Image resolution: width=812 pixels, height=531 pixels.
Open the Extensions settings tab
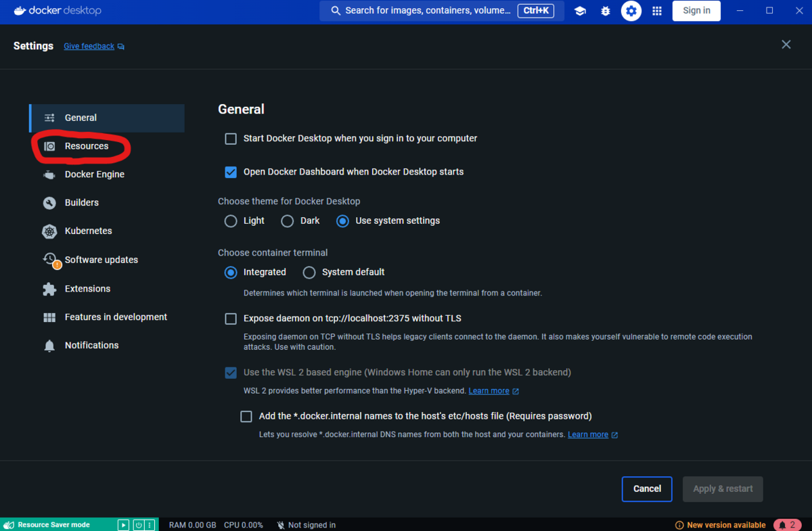pyautogui.click(x=107, y=289)
